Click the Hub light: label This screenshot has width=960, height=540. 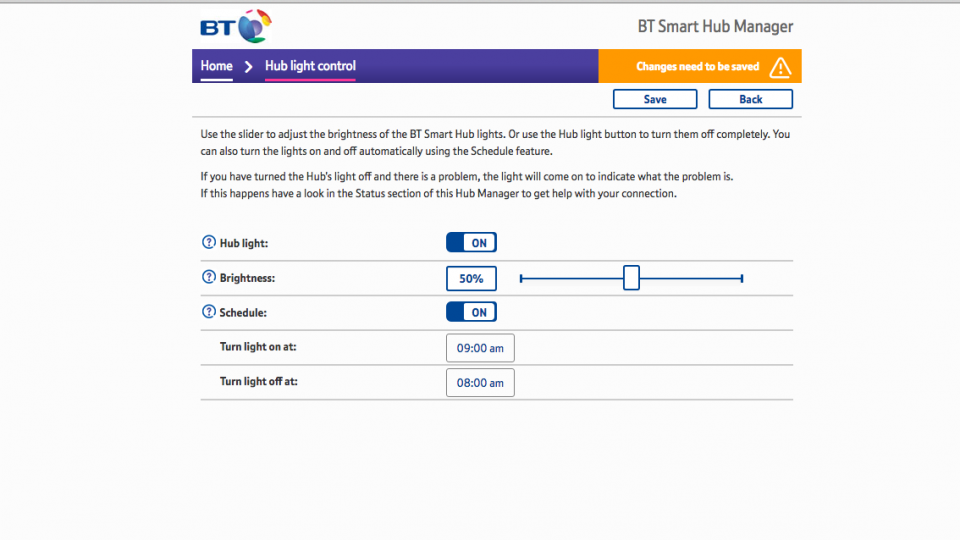(244, 243)
